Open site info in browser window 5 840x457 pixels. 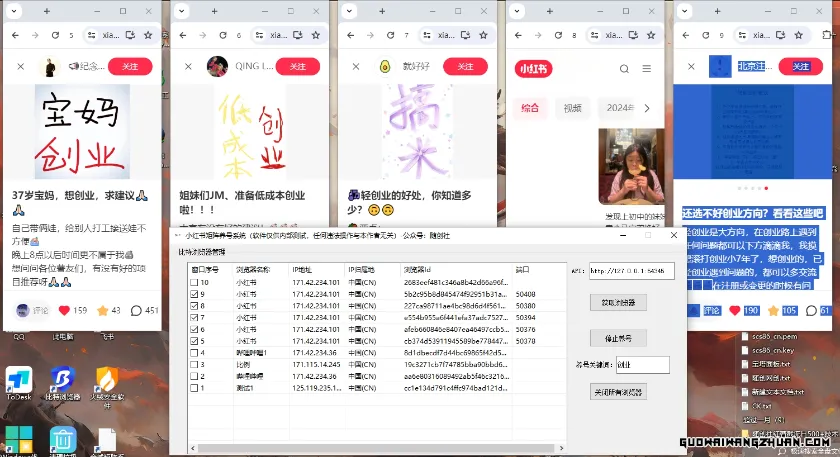(92, 35)
